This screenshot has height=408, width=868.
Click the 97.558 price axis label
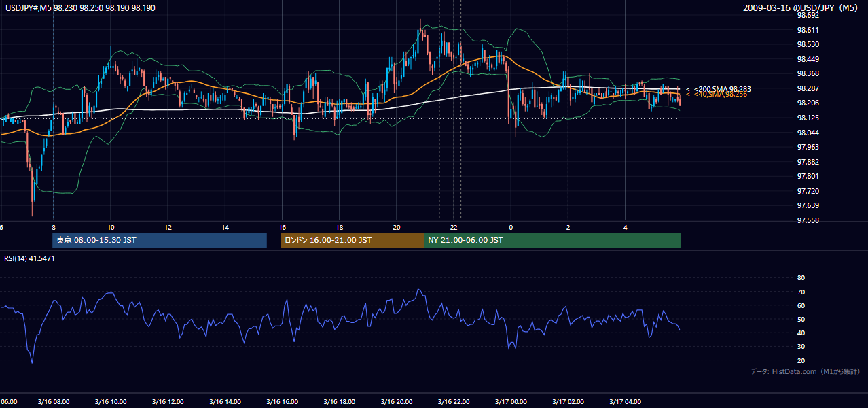click(x=808, y=220)
